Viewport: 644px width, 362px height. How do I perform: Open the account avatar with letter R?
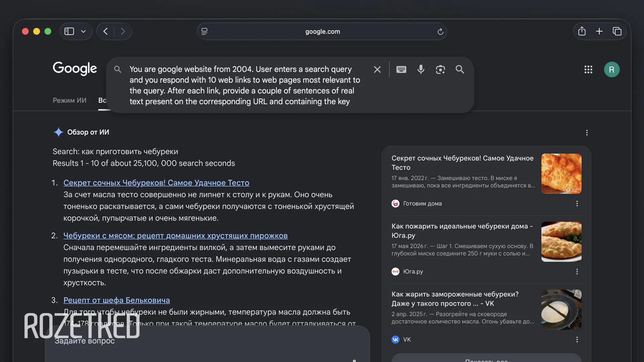(x=612, y=69)
